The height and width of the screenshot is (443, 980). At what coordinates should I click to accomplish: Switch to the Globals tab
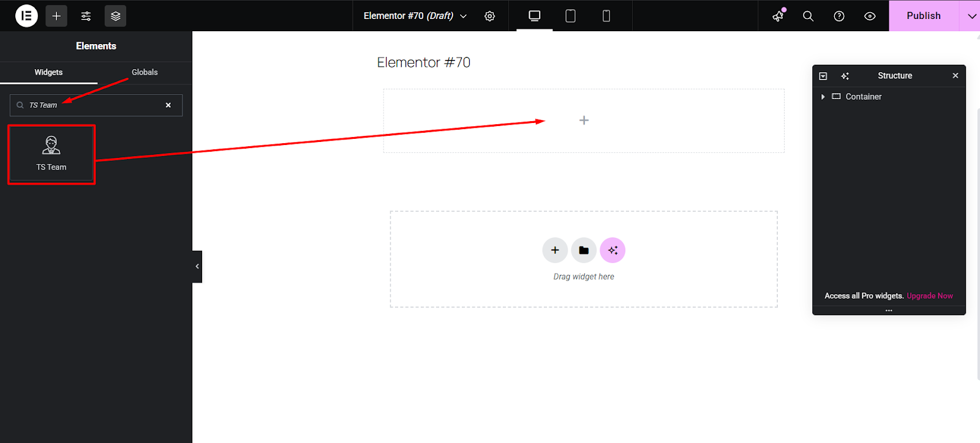tap(145, 72)
